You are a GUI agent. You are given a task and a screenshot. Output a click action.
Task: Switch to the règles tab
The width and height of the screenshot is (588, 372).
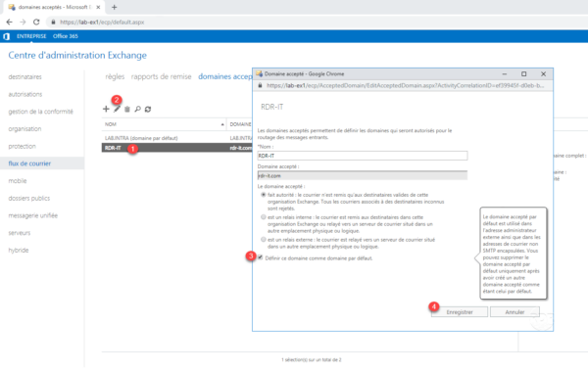(x=115, y=76)
